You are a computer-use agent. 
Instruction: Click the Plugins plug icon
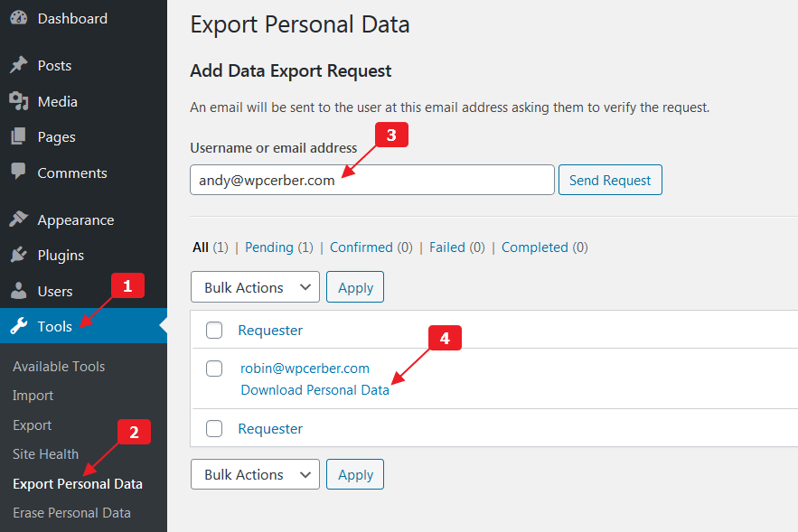pyautogui.click(x=19, y=255)
